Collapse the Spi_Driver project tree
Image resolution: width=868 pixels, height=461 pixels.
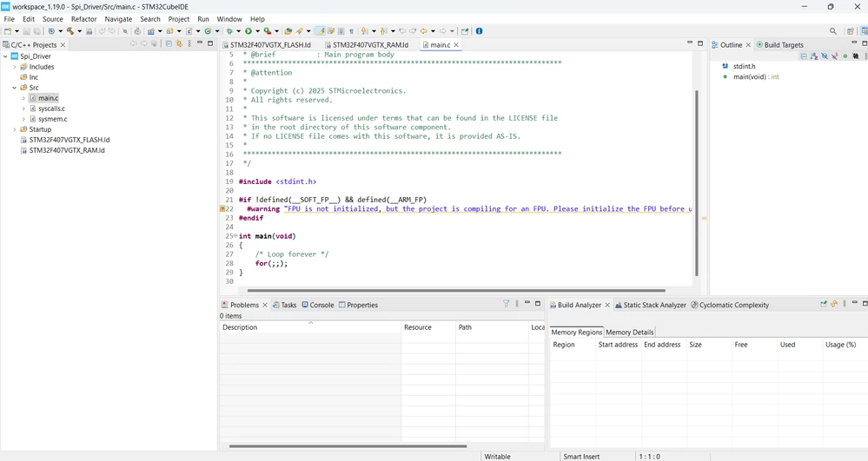[5, 56]
